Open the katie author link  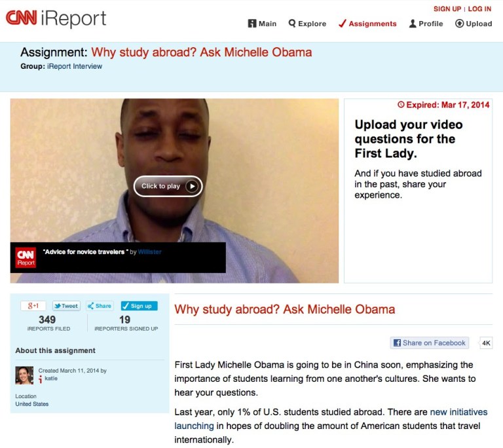click(x=51, y=379)
